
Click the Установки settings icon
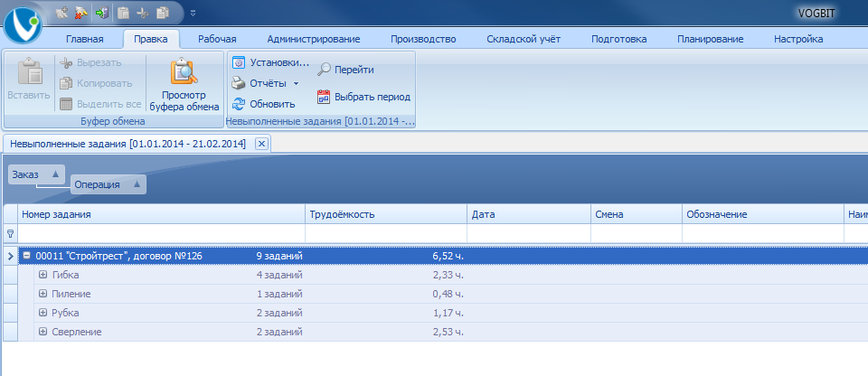(238, 62)
